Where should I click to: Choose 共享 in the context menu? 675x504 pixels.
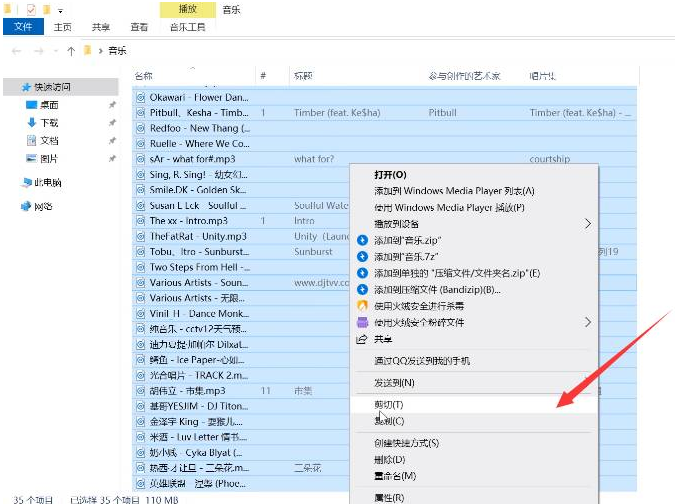(474, 339)
